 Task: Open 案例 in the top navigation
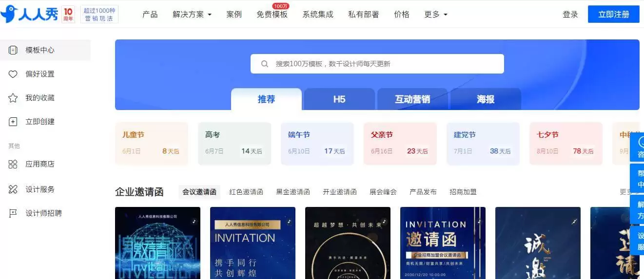[x=234, y=15]
